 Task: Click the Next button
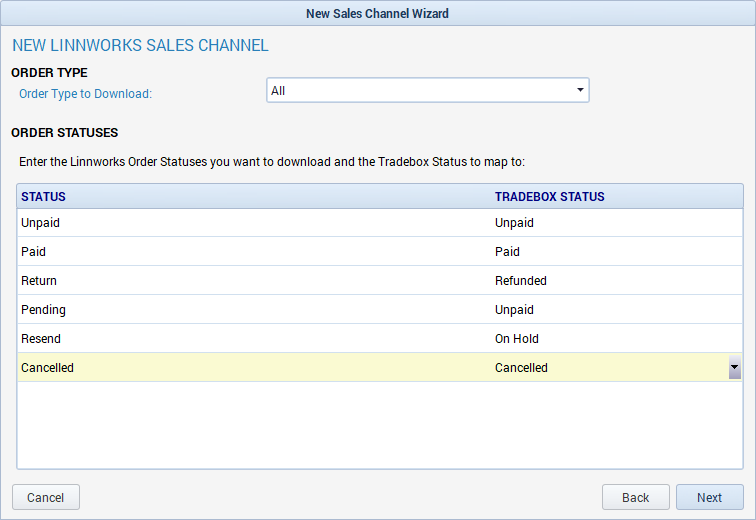click(x=709, y=497)
